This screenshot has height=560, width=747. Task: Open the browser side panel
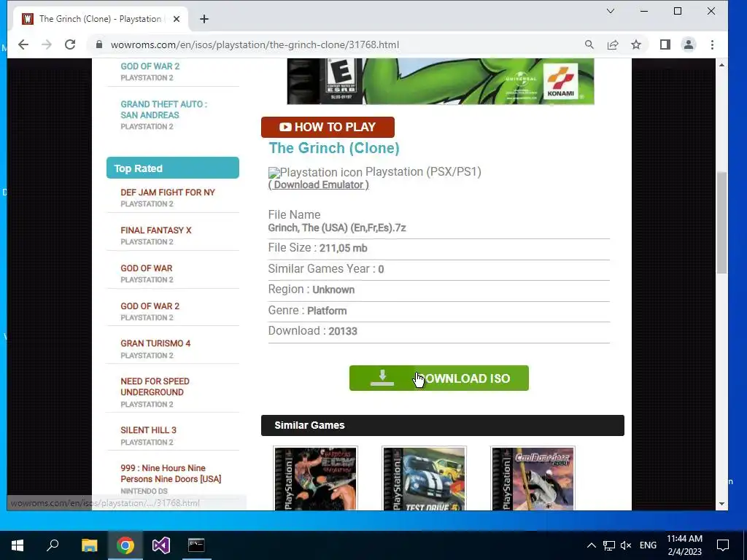pos(665,44)
